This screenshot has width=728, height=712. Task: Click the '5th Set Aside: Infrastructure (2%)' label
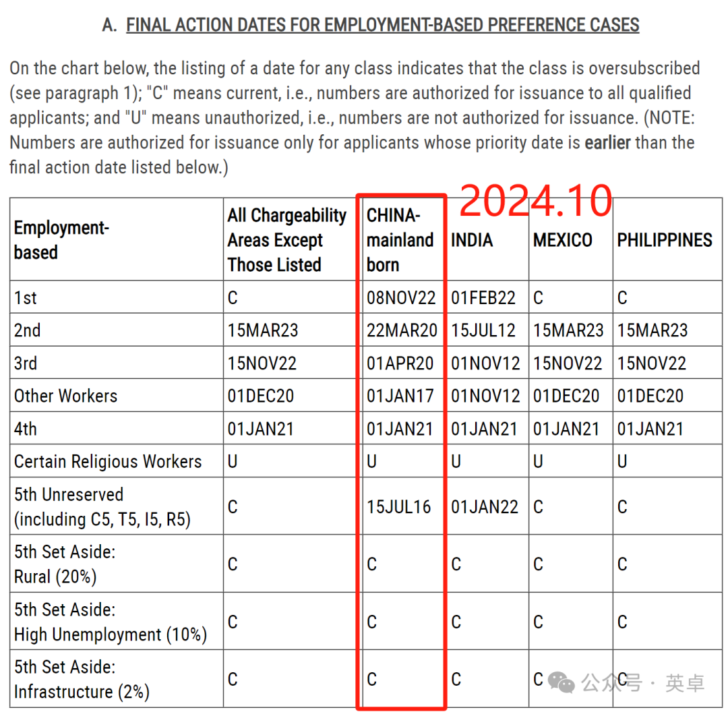[x=82, y=680]
